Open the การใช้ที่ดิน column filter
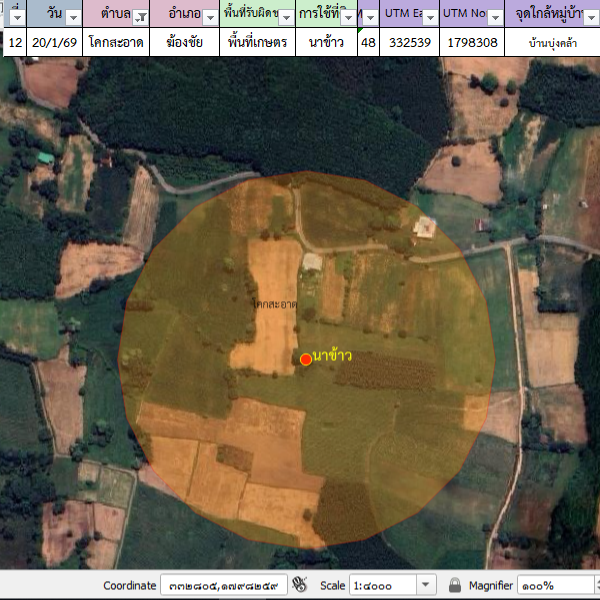This screenshot has height=600, width=600. (x=349, y=17)
